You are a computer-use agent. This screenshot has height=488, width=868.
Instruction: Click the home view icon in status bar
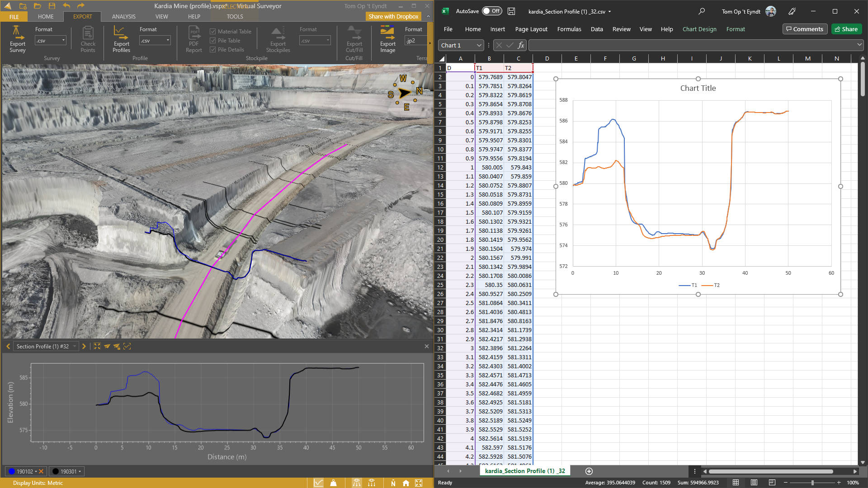(406, 483)
